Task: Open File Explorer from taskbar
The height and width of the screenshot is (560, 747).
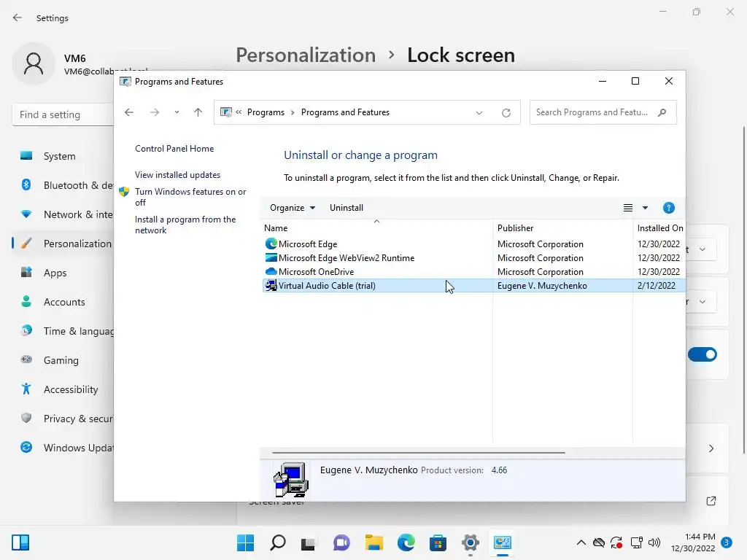Action: [x=374, y=542]
